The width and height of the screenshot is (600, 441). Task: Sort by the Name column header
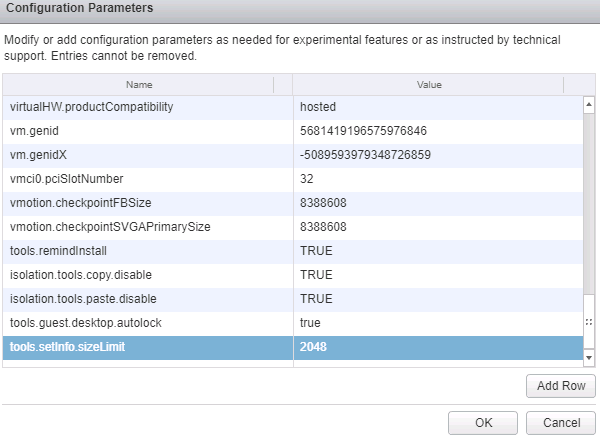(x=146, y=85)
